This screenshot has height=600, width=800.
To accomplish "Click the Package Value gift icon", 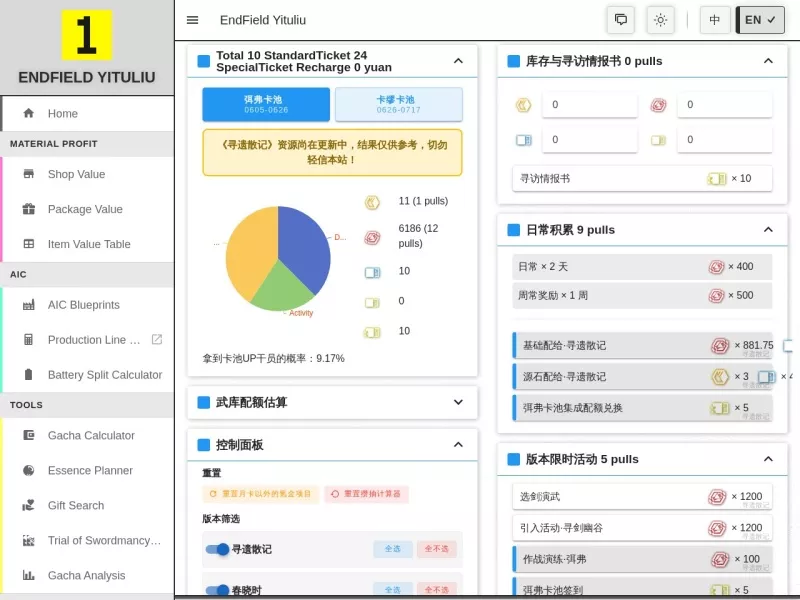I will (x=29, y=209).
